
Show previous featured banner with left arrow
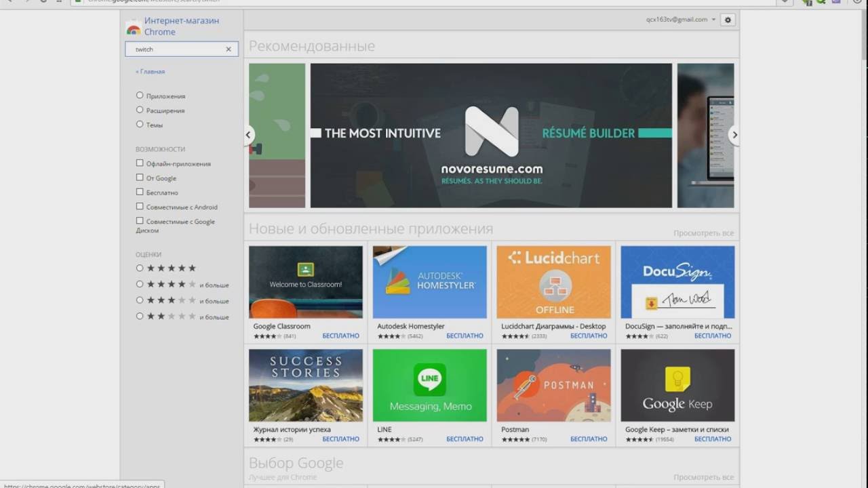point(249,135)
